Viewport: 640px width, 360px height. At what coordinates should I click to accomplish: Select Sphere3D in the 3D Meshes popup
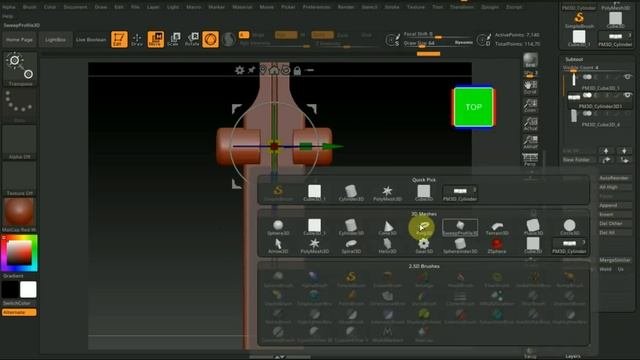pos(278,227)
